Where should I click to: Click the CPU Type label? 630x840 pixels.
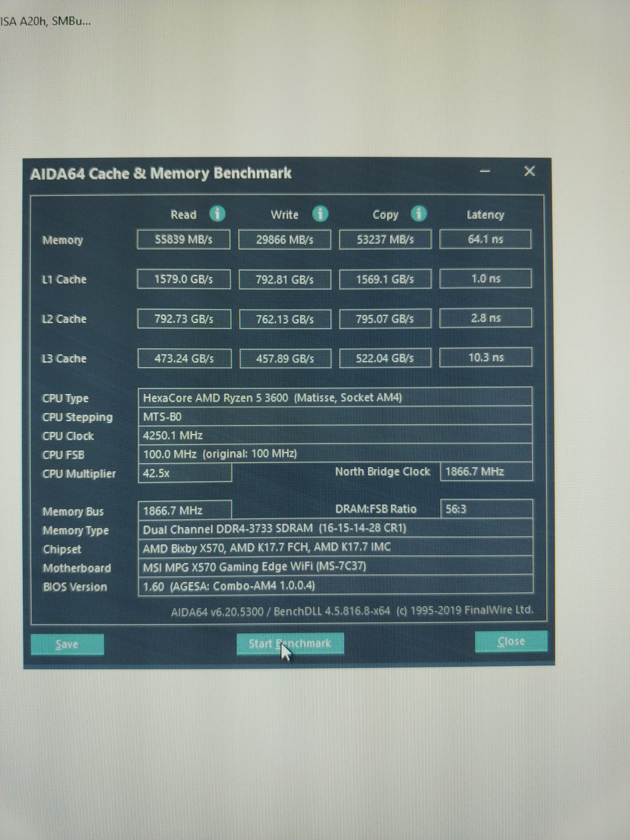coord(66,399)
